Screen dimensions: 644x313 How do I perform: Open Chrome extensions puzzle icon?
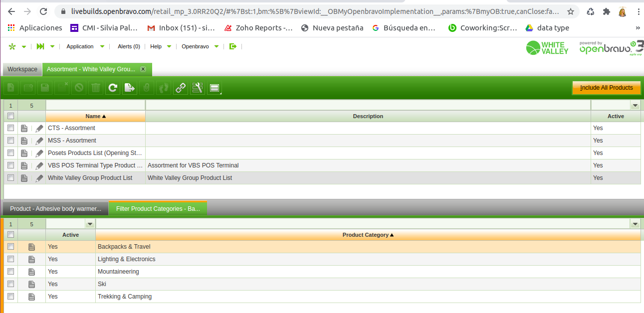click(x=606, y=11)
